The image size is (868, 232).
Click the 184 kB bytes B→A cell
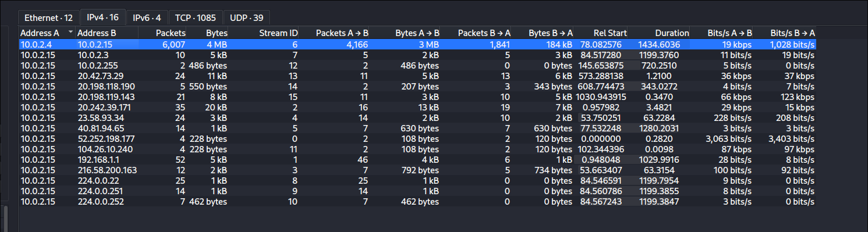(x=558, y=44)
